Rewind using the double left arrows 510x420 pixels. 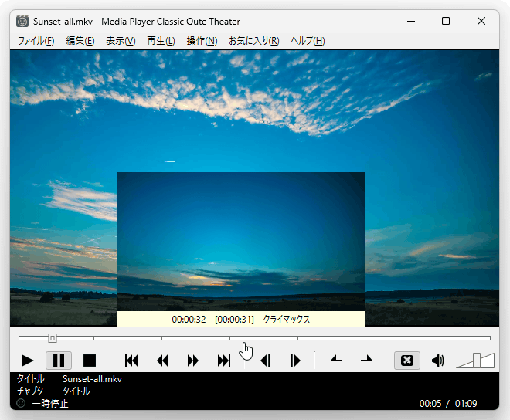(x=162, y=361)
